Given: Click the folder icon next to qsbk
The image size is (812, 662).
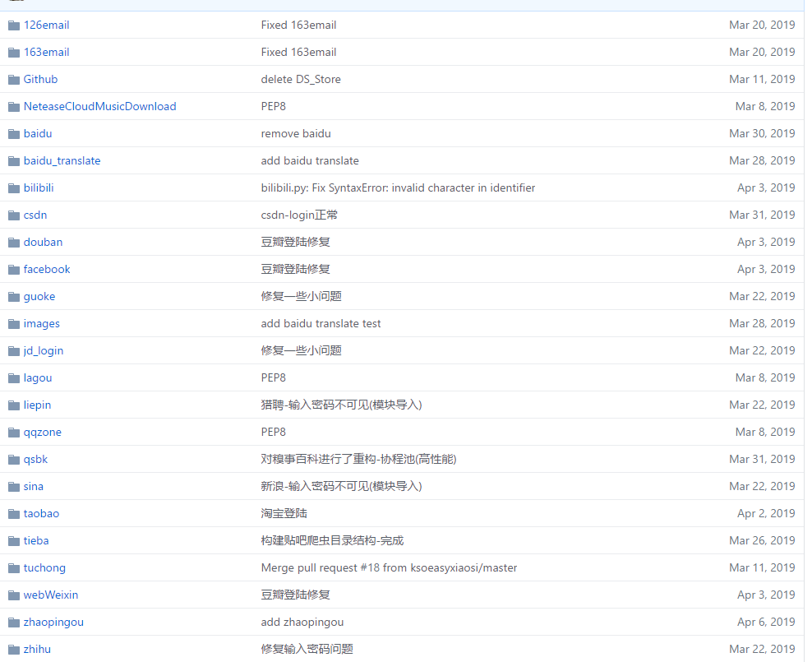Looking at the screenshot, I should [13, 459].
